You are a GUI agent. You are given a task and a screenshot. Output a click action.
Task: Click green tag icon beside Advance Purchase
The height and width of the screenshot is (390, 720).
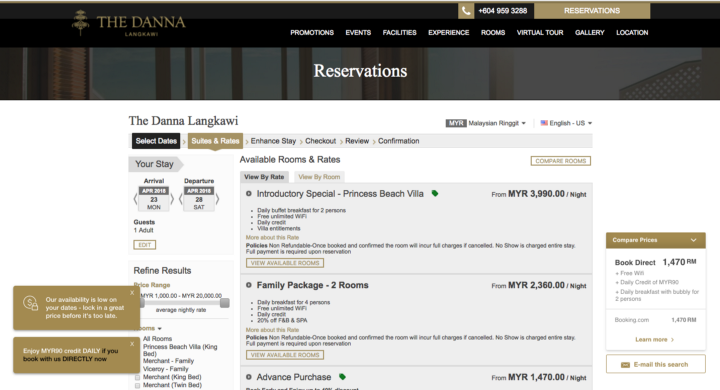coord(342,377)
